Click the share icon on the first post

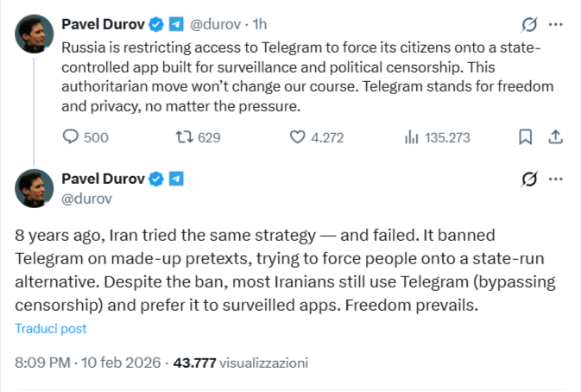coord(556,136)
